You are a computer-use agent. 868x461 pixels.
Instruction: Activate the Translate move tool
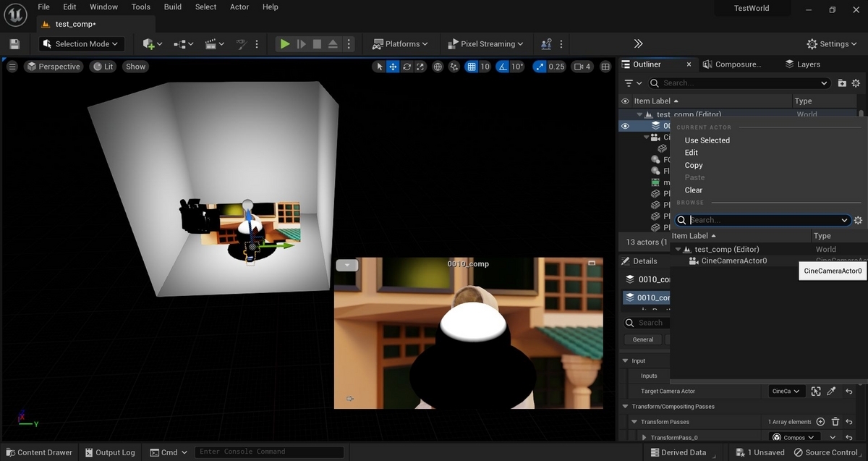[x=393, y=67]
